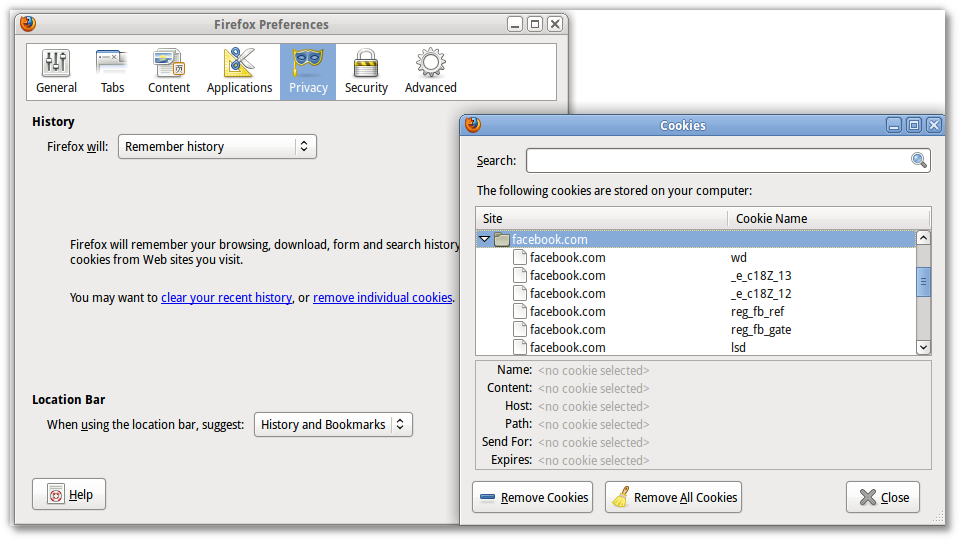Open the location bar suggest dropdown

pos(333,424)
